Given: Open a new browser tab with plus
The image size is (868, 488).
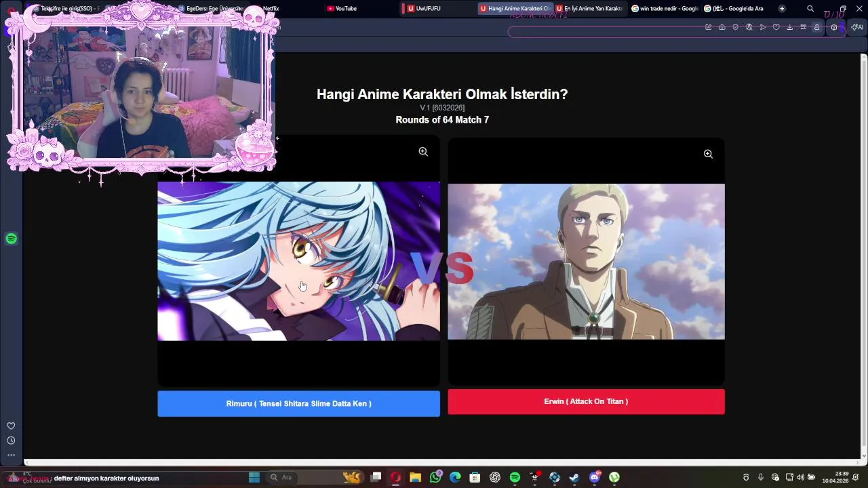Looking at the screenshot, I should click(x=782, y=9).
